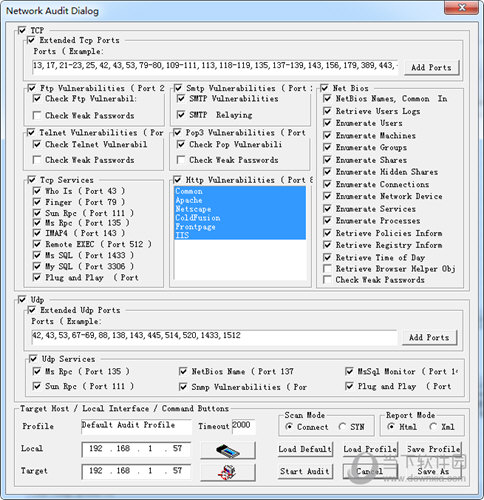
Task: Click the UDP ports list input field
Action: coord(214,337)
